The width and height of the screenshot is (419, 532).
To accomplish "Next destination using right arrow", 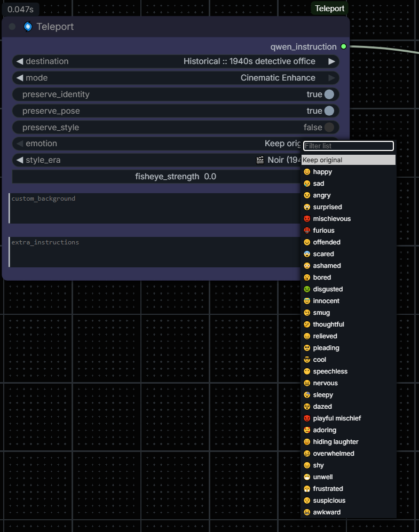I will [331, 61].
